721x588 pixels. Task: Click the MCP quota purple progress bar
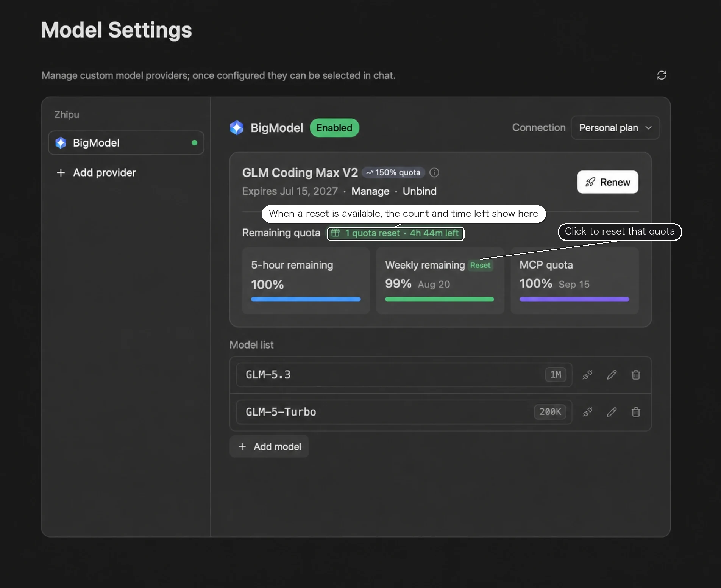pos(574,299)
